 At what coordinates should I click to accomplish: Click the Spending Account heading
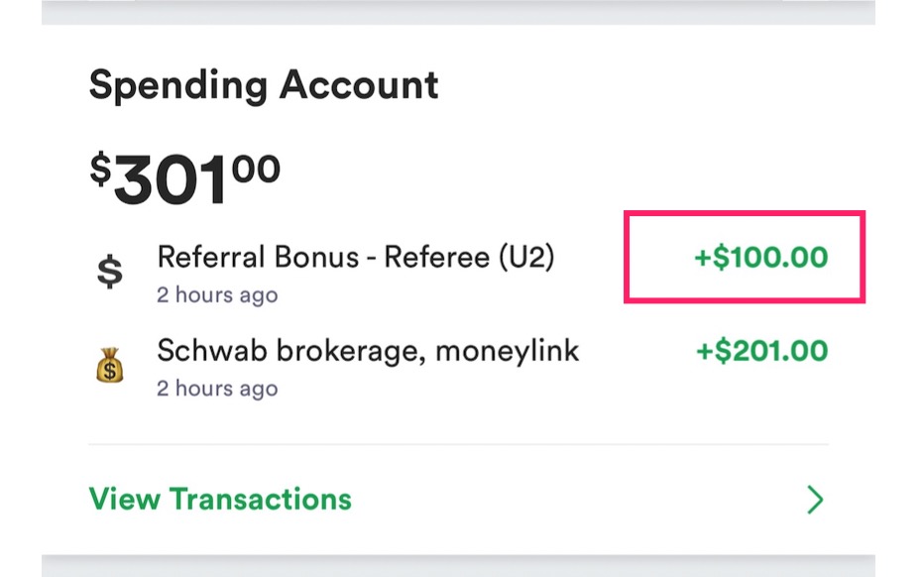(x=263, y=85)
